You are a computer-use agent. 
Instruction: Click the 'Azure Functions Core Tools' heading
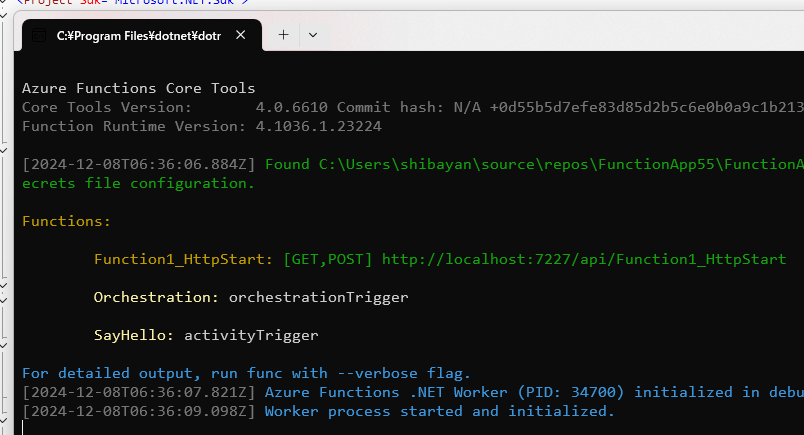[138, 88]
